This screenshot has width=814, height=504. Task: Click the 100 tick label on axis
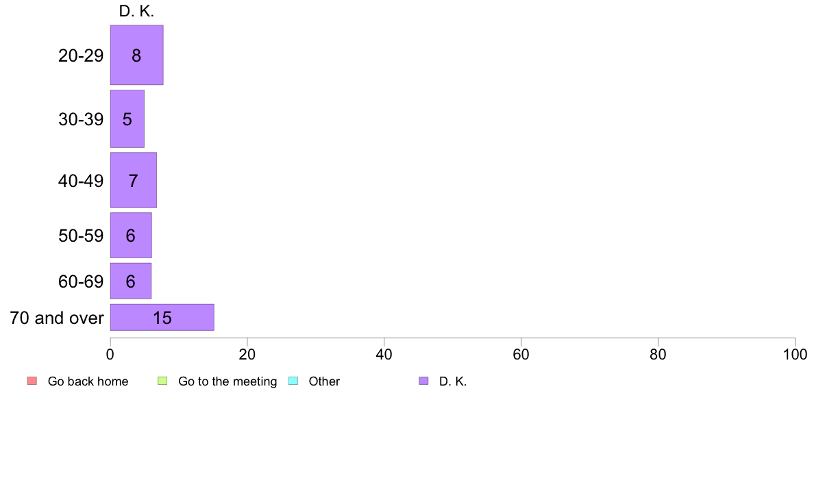pos(795,355)
